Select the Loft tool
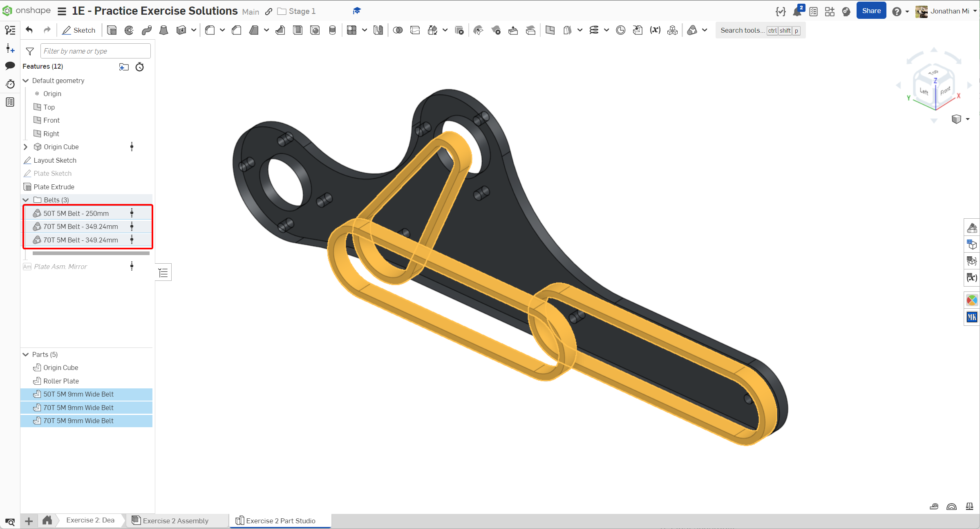Viewport: 980px width, 529px height. (164, 30)
